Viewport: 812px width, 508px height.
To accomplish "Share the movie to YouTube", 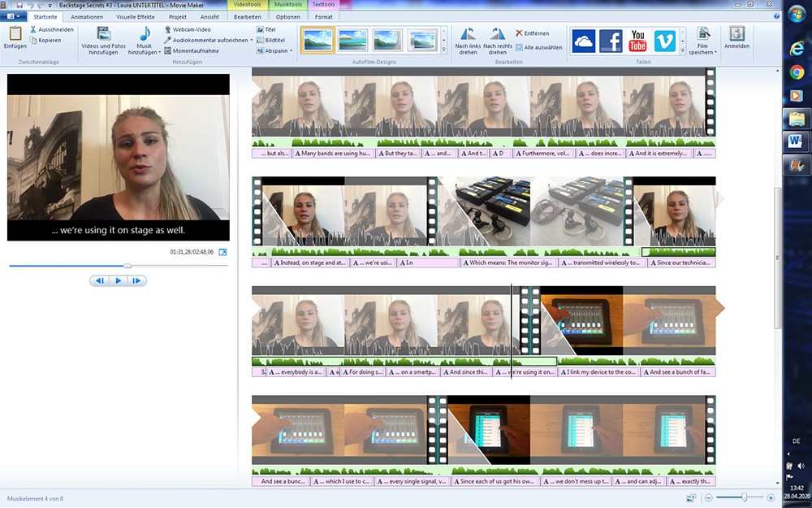I will [x=637, y=41].
